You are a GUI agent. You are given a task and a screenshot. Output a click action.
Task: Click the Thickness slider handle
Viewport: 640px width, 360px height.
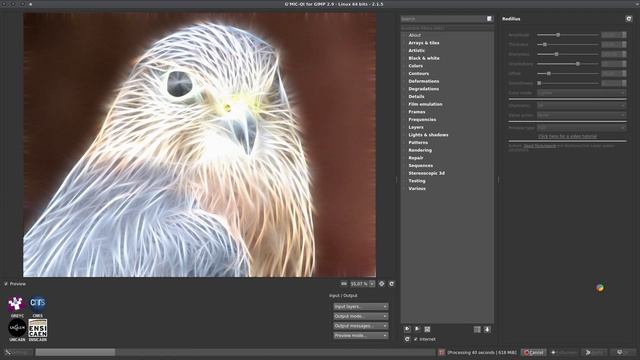pos(544,44)
